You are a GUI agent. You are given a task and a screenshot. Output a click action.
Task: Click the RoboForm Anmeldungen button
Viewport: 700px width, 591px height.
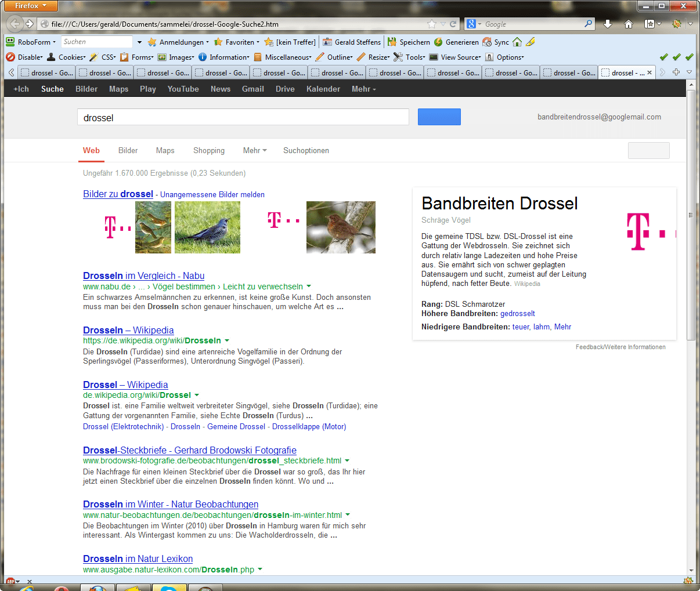(178, 42)
